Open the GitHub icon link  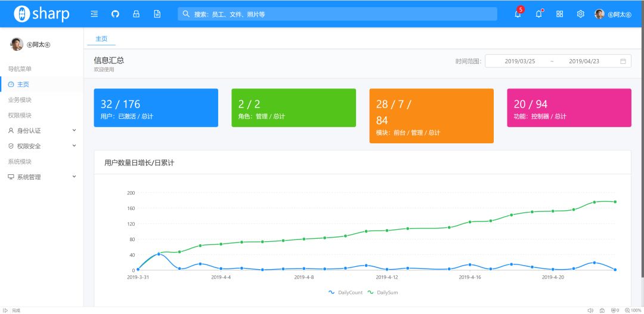point(115,14)
